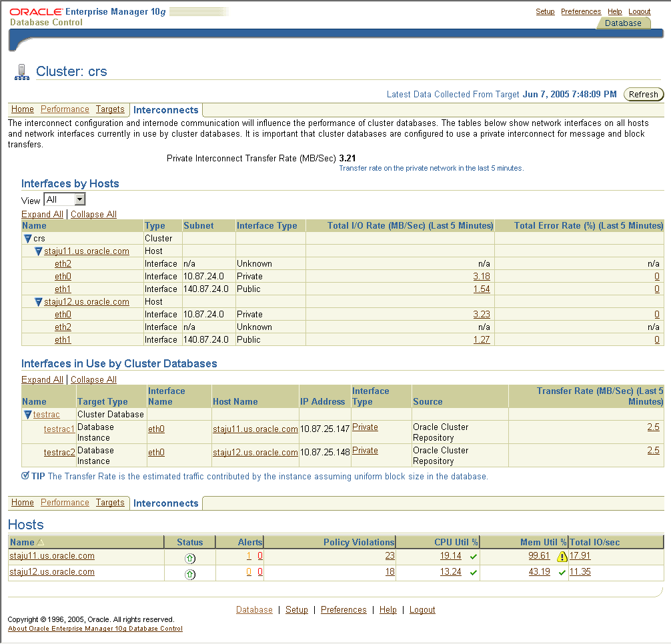Open the eth0 interface link for staju11

pyautogui.click(x=63, y=276)
